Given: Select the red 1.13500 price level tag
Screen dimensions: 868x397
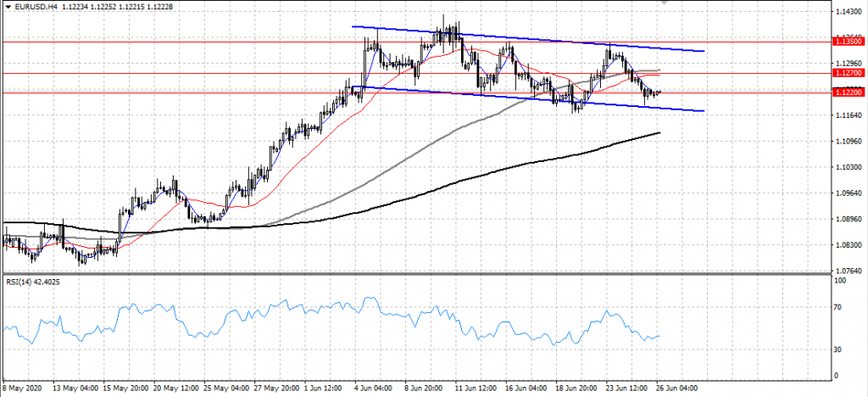Looking at the screenshot, I should point(849,41).
